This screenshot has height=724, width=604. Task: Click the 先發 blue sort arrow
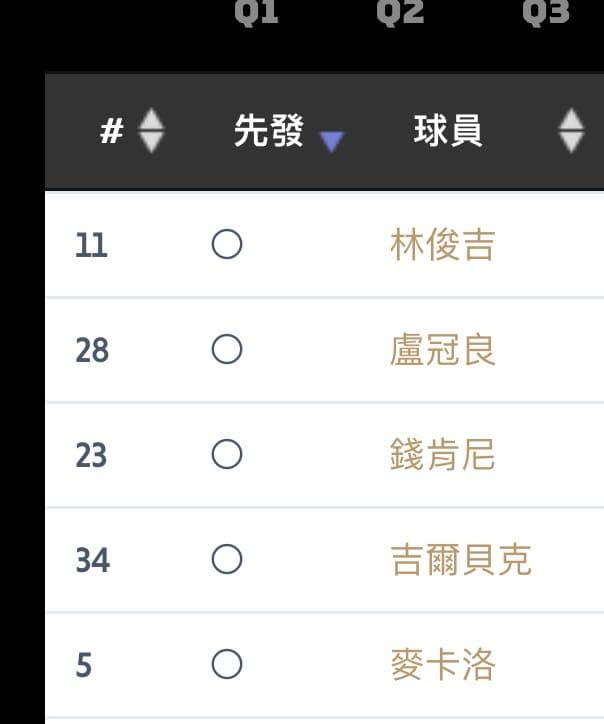coord(331,142)
